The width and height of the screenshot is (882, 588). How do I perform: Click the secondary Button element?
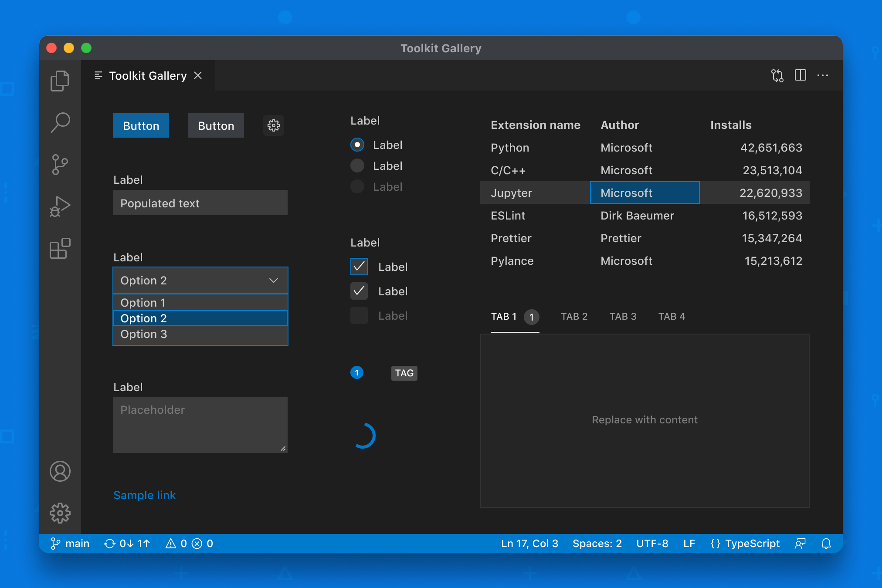pos(215,125)
